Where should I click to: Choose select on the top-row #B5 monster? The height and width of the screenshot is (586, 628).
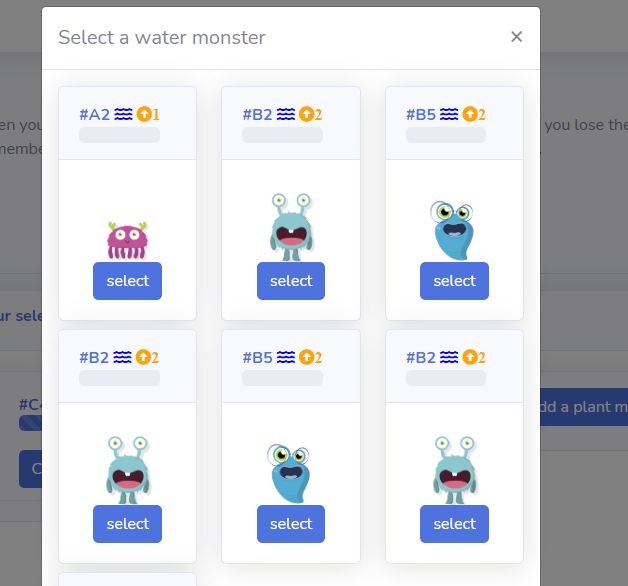[x=454, y=281]
